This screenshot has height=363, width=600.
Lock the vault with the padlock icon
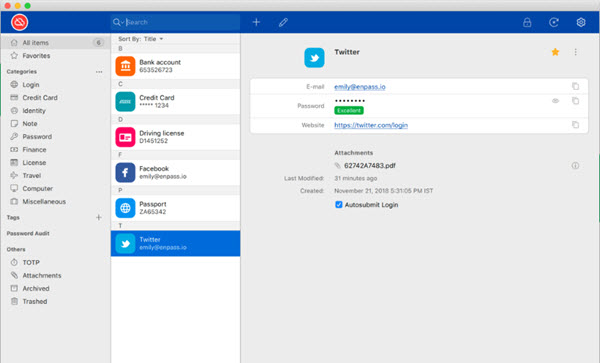click(x=527, y=22)
